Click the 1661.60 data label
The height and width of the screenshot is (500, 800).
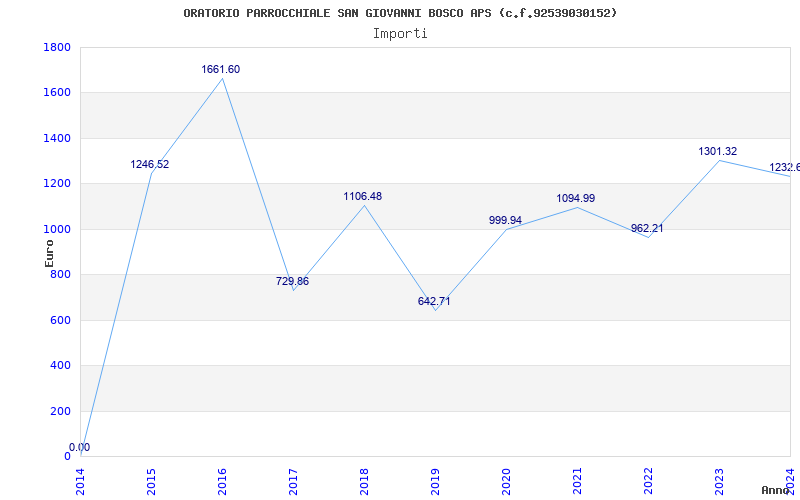pyautogui.click(x=220, y=69)
